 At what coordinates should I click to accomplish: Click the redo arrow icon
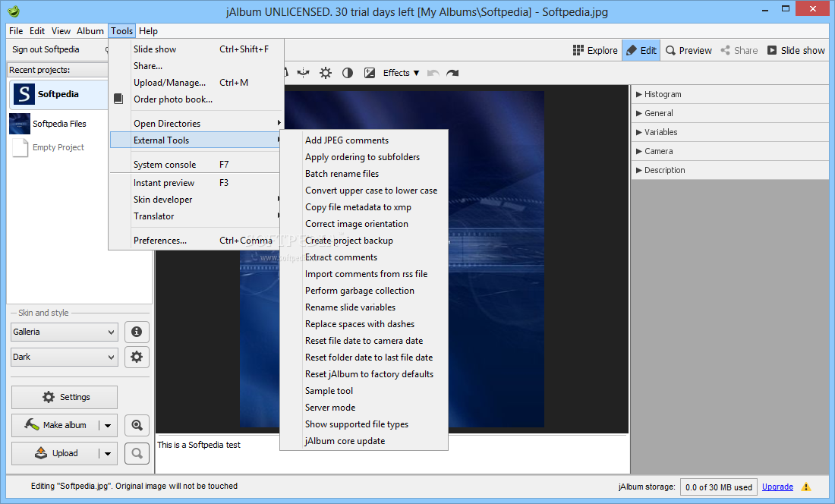pyautogui.click(x=452, y=73)
